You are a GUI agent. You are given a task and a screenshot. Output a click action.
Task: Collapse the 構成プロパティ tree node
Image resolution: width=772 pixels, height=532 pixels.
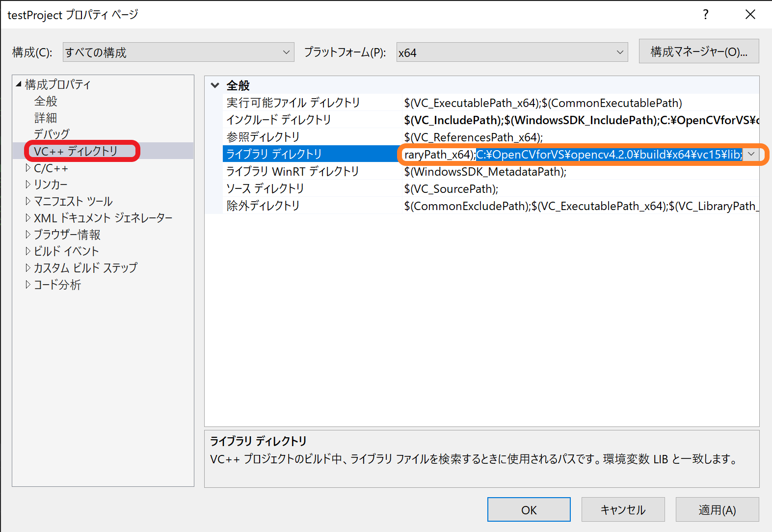pos(19,84)
